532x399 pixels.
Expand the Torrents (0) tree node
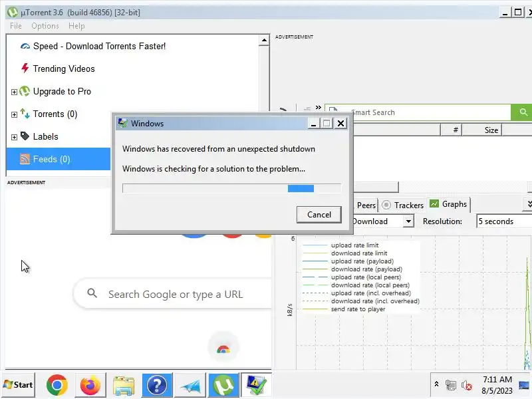point(14,114)
